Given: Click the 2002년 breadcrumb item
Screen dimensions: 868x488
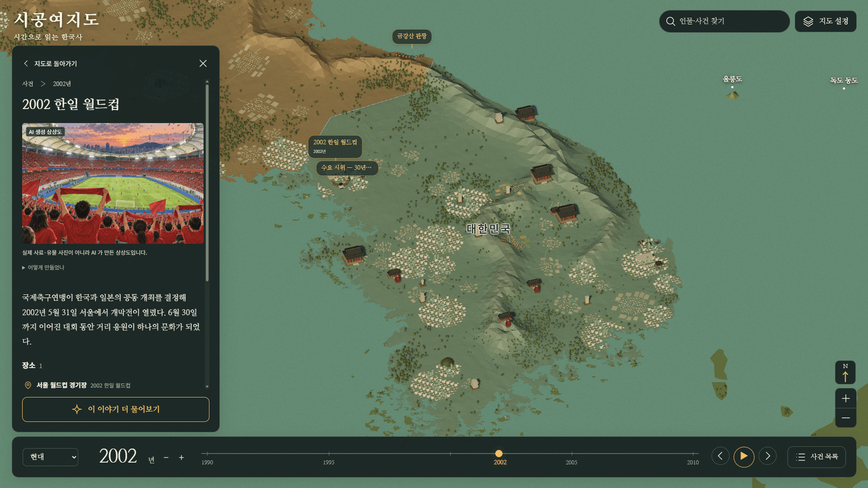Looking at the screenshot, I should tap(62, 84).
